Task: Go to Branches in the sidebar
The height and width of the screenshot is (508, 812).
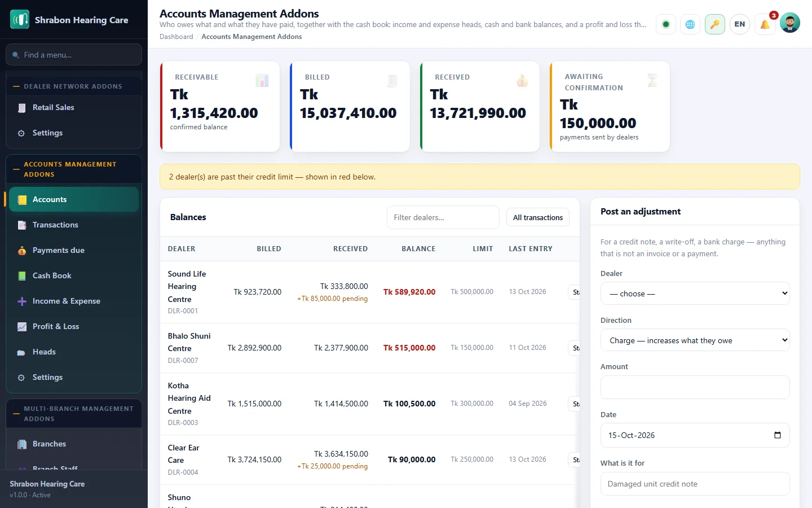Action: tap(74, 444)
